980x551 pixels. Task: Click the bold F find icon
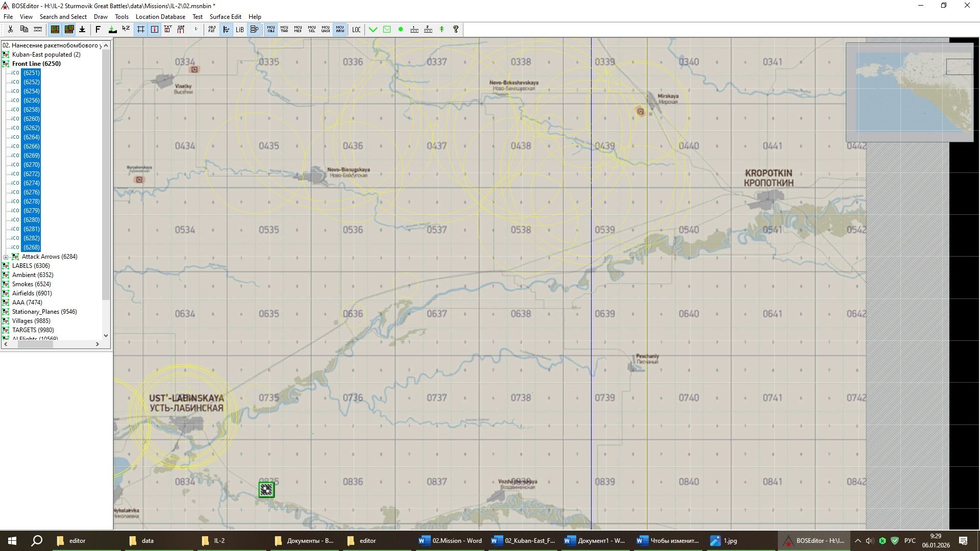(x=98, y=30)
